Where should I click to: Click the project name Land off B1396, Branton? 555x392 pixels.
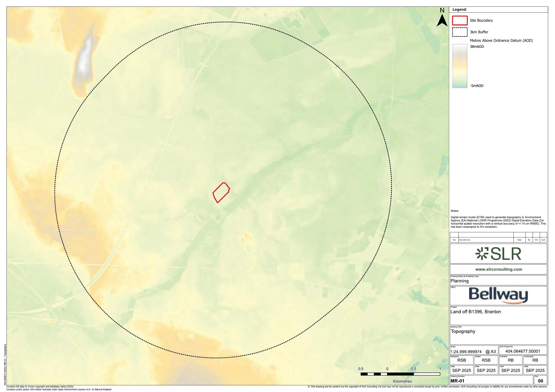pos(475,312)
